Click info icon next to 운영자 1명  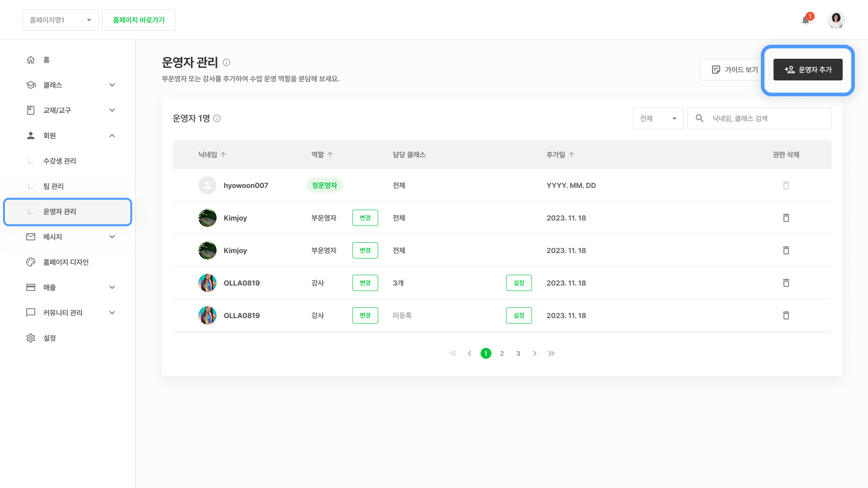pyautogui.click(x=217, y=118)
